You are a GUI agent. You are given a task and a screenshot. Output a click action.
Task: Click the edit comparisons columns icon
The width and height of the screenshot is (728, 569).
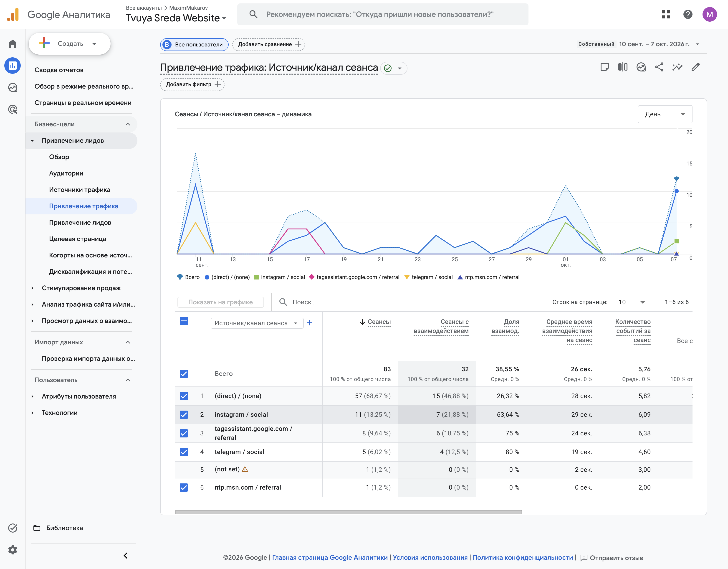point(623,67)
